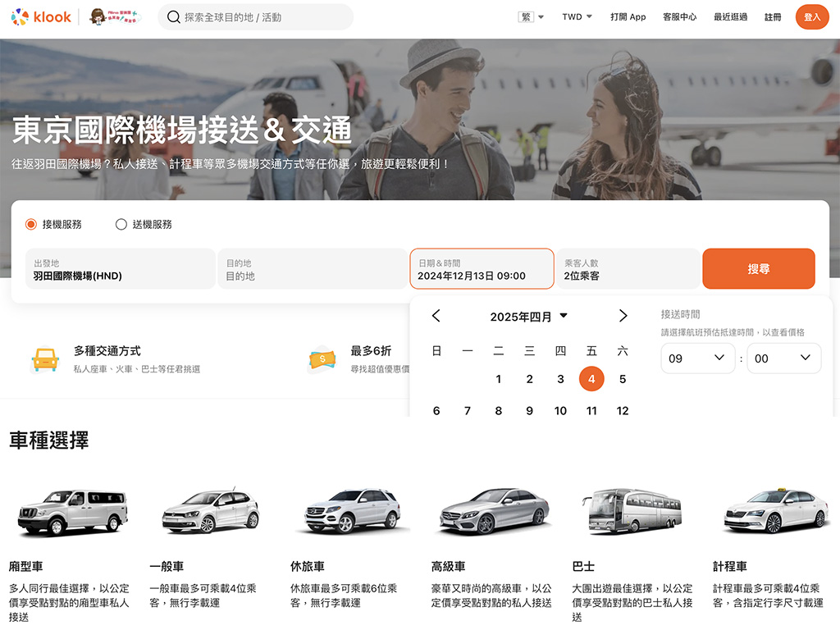The width and height of the screenshot is (840, 630).
Task: Select the 接機服務 radio button
Action: point(31,225)
